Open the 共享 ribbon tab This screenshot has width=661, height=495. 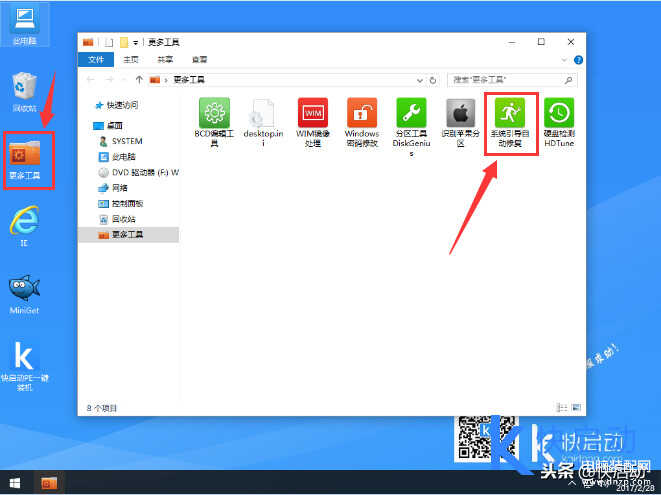pos(165,59)
